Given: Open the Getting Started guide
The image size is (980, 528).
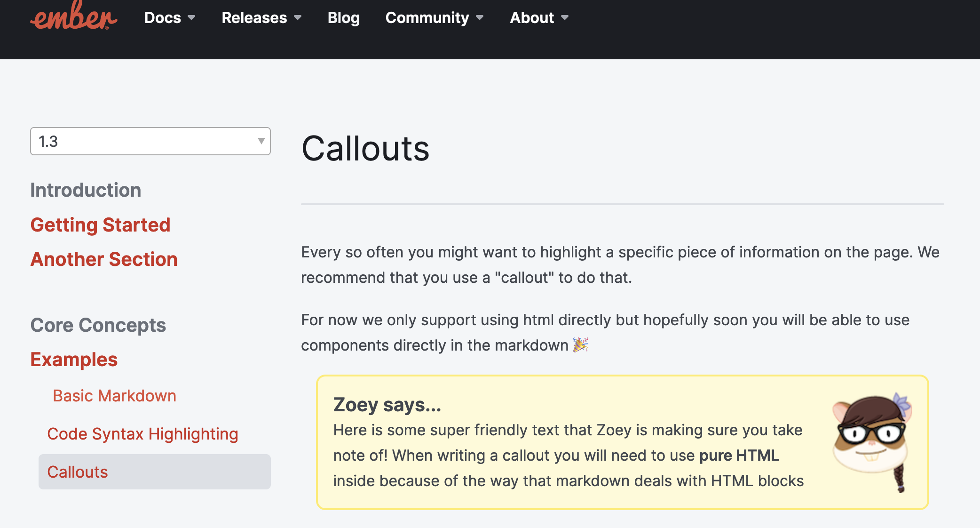Looking at the screenshot, I should (x=100, y=225).
